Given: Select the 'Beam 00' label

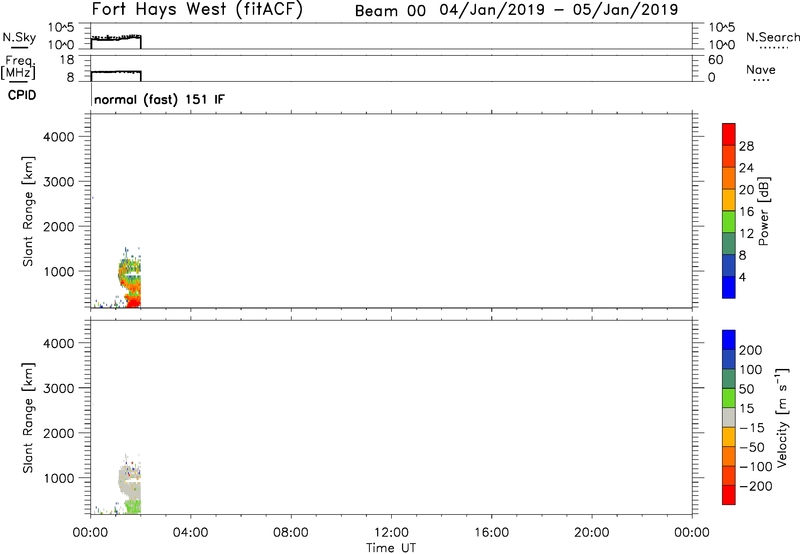Looking at the screenshot, I should pyautogui.click(x=390, y=11).
